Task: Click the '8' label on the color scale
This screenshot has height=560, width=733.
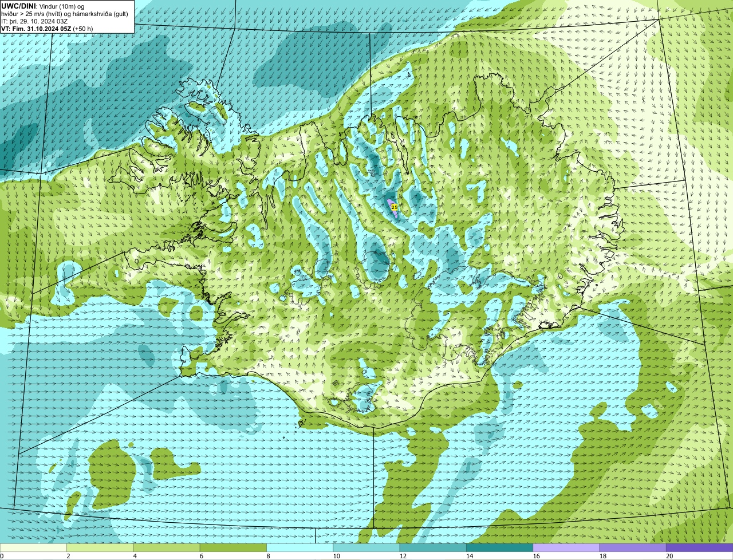Action: click(268, 556)
